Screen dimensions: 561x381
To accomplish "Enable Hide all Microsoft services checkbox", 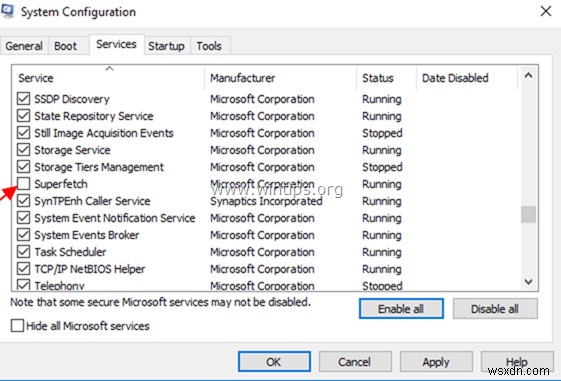I will [x=17, y=326].
